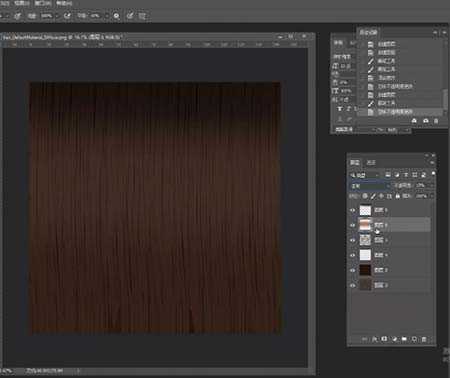Open the layer opacity dropdown arrow
The image size is (450, 378).
(x=432, y=185)
